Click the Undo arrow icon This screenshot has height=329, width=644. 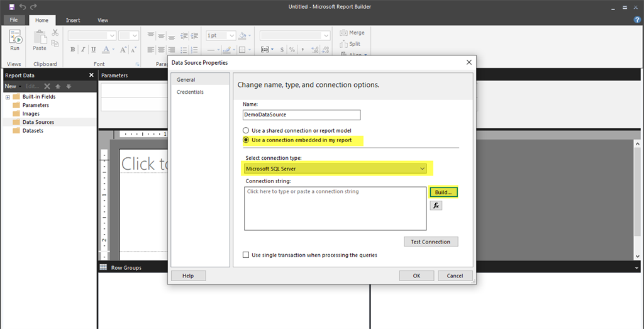tap(23, 6)
